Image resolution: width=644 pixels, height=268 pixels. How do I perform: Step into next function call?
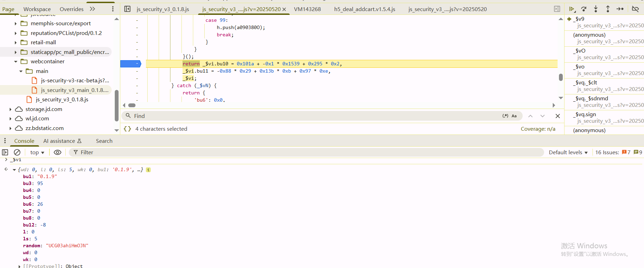pyautogui.click(x=596, y=9)
